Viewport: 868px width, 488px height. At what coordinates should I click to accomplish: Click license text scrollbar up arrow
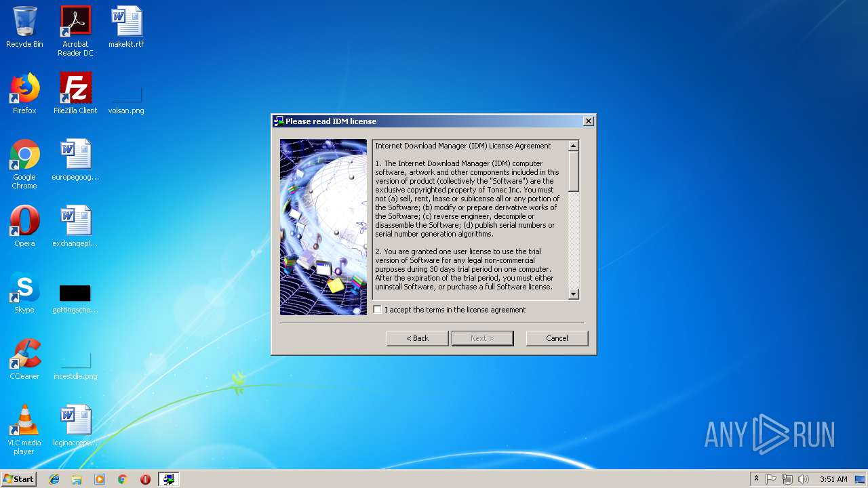pos(574,146)
